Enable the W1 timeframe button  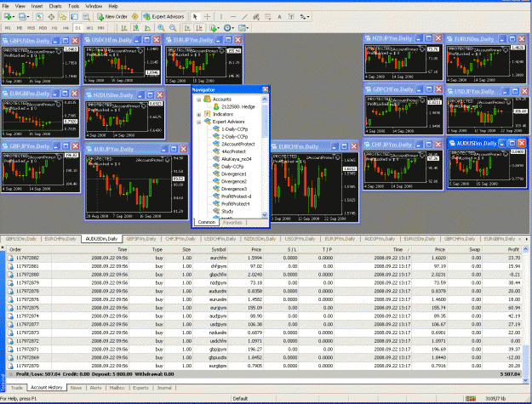tap(89, 28)
